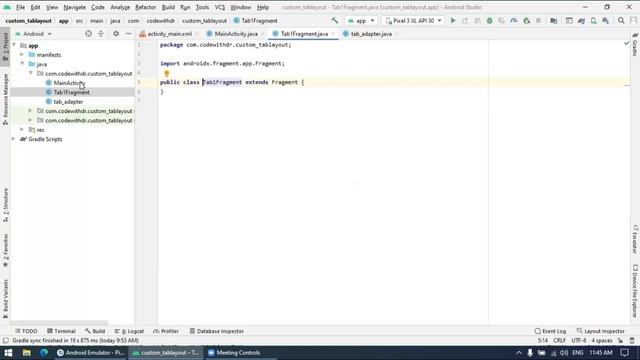Select Tab1Fragment in project tree
This screenshot has height=360, width=640.
click(x=71, y=92)
